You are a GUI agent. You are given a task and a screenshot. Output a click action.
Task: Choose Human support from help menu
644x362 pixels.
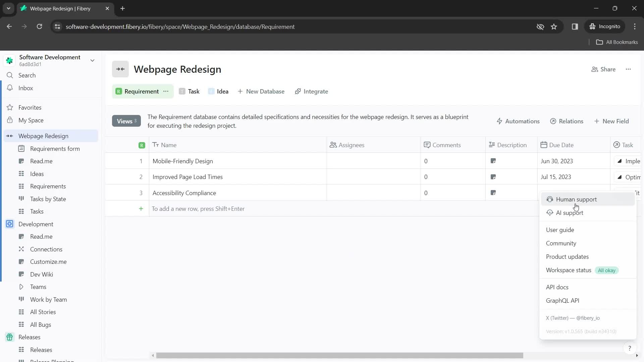(588, 199)
